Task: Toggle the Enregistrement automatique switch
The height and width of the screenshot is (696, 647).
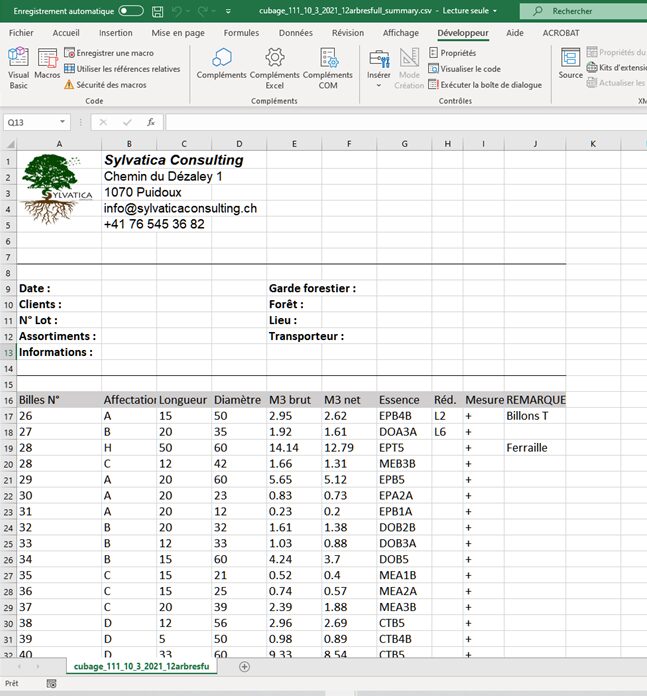Action: (x=131, y=11)
